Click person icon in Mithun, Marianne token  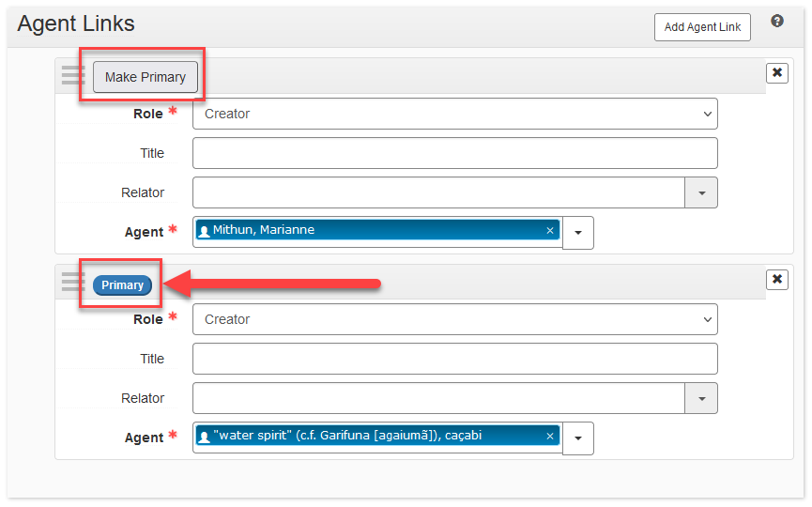[205, 231]
